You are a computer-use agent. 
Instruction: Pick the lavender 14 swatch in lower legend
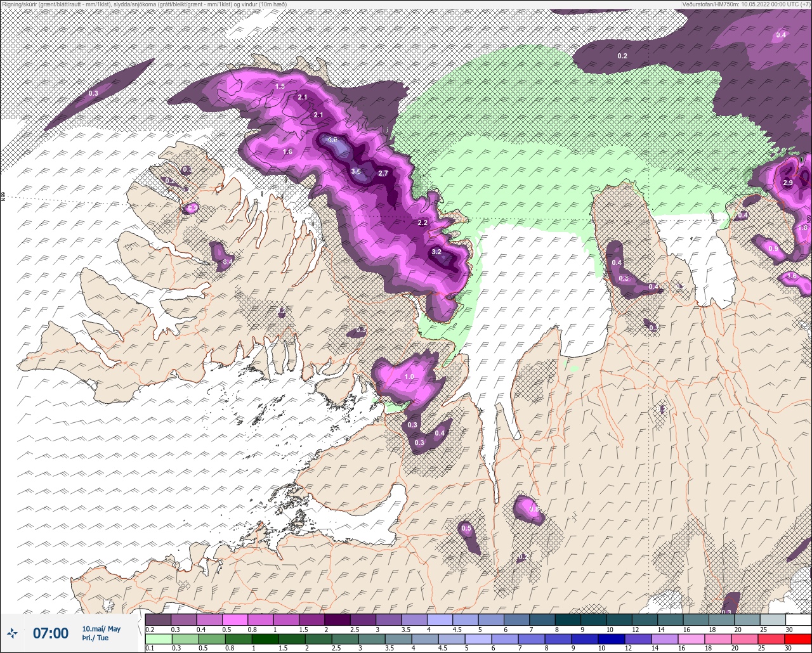[x=665, y=639]
